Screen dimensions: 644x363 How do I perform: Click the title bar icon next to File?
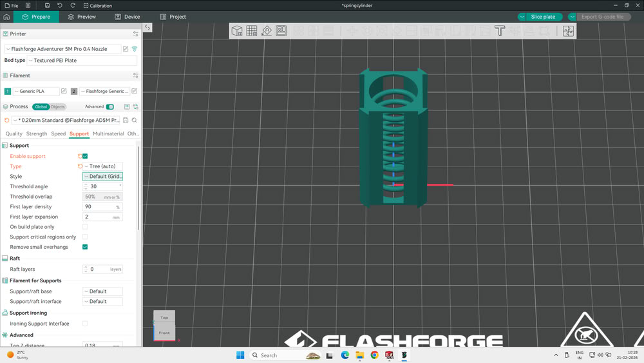click(28, 5)
